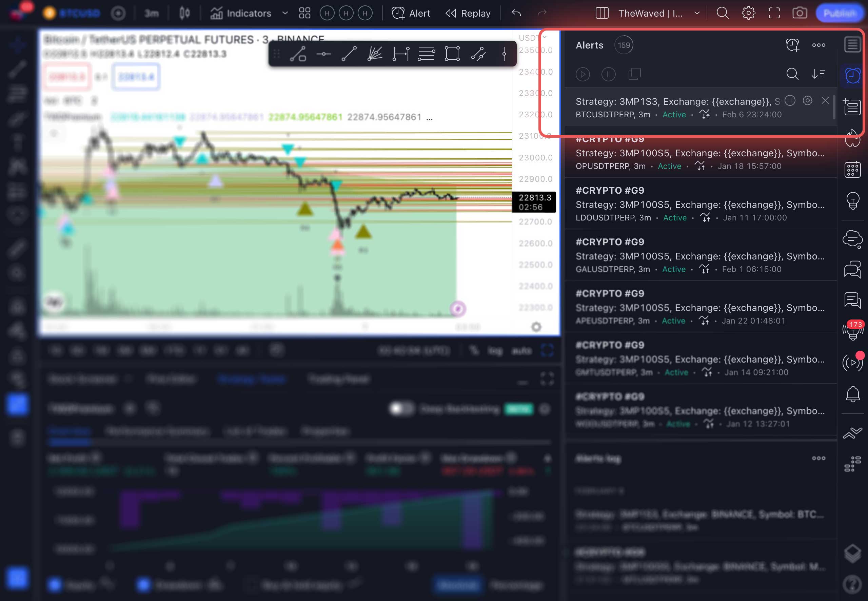Select the rectangle drawing tool
This screenshot has width=868, height=601.
click(x=452, y=54)
